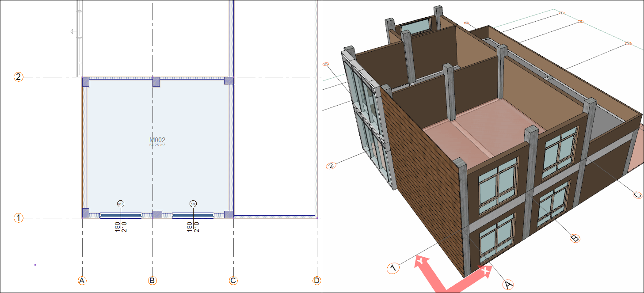Viewport: 644px width, 293px height.
Task: Click the red Y axis arrow
Action: point(424,266)
